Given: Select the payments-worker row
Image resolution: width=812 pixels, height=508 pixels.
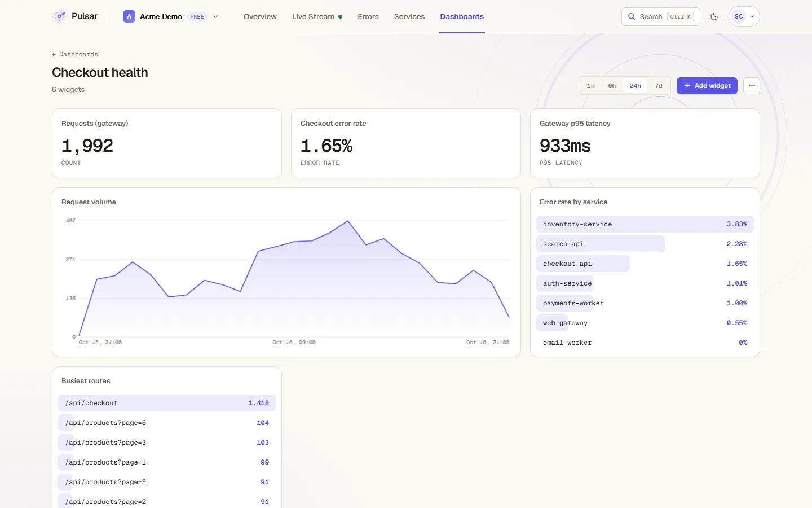Looking at the screenshot, I should 645,303.
